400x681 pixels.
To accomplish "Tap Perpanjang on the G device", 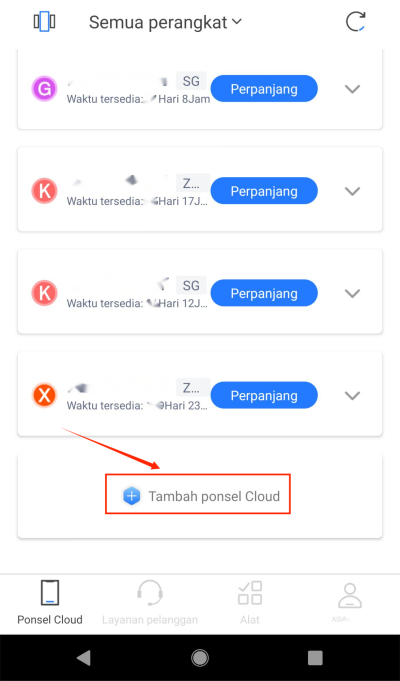I will [x=264, y=89].
